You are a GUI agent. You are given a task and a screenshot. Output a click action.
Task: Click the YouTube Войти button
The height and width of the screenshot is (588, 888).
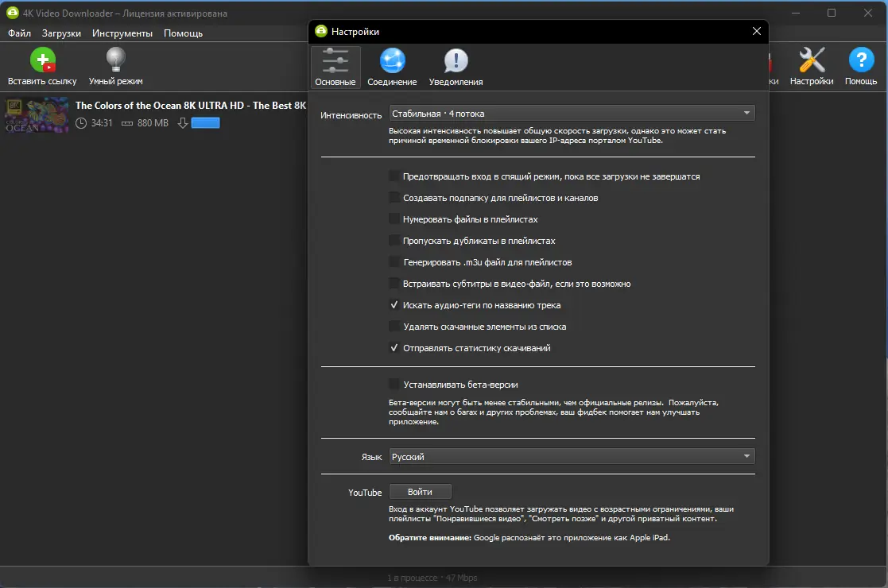(421, 492)
